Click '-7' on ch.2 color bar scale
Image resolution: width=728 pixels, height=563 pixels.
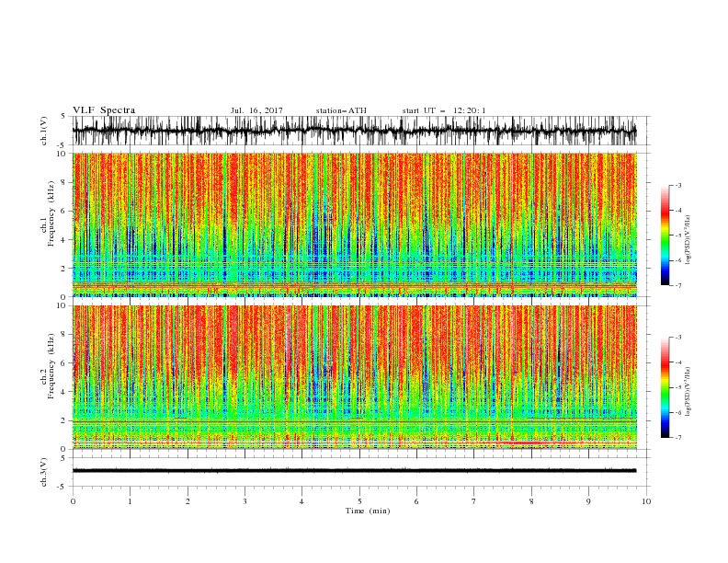(x=677, y=438)
